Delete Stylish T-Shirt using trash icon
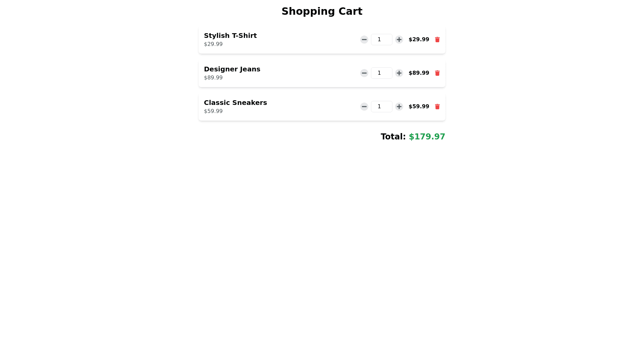The image size is (644, 362). [437, 40]
